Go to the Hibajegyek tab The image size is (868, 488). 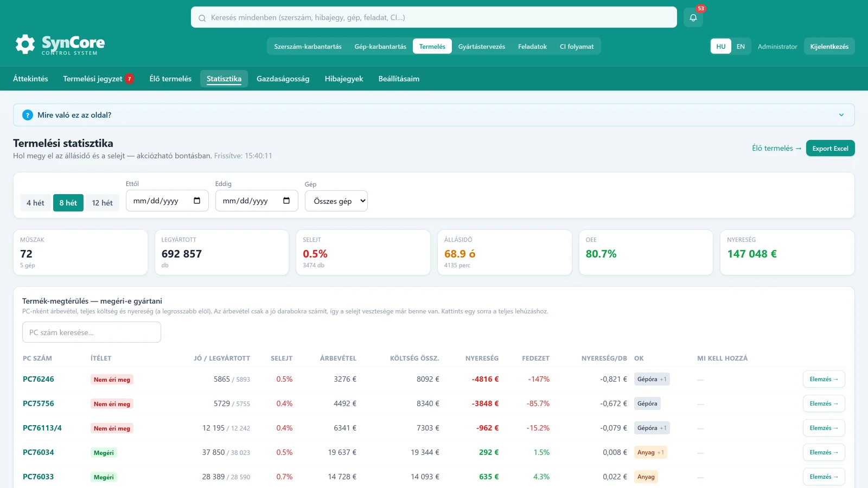(344, 79)
